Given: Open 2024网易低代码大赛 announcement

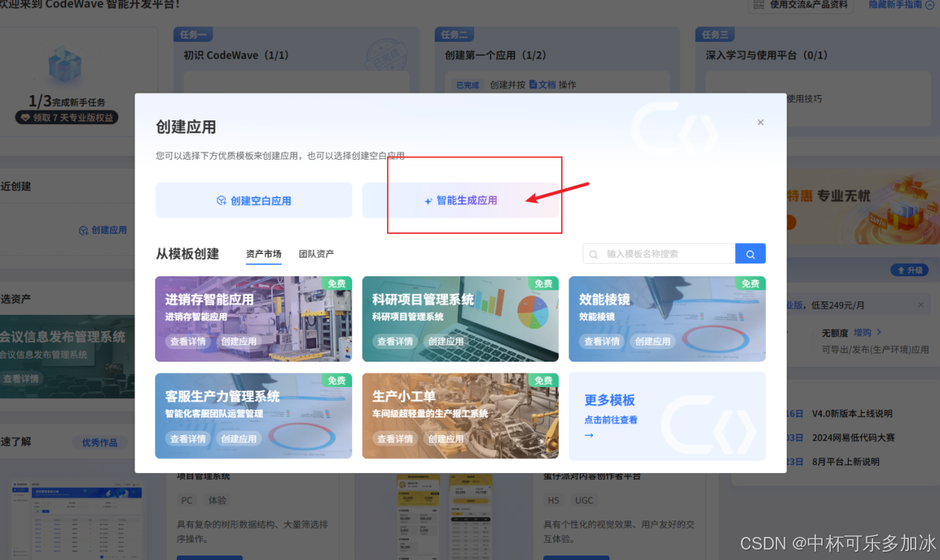Looking at the screenshot, I should click(x=853, y=437).
